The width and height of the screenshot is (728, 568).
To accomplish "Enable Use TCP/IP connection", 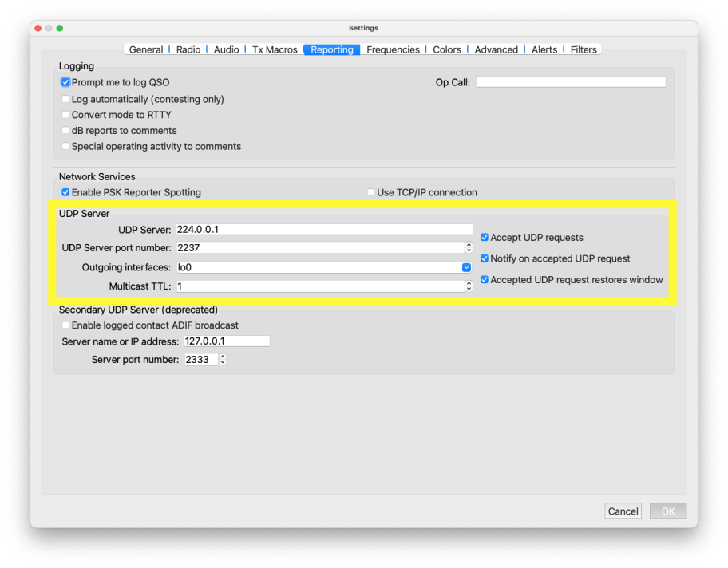I will (x=371, y=192).
